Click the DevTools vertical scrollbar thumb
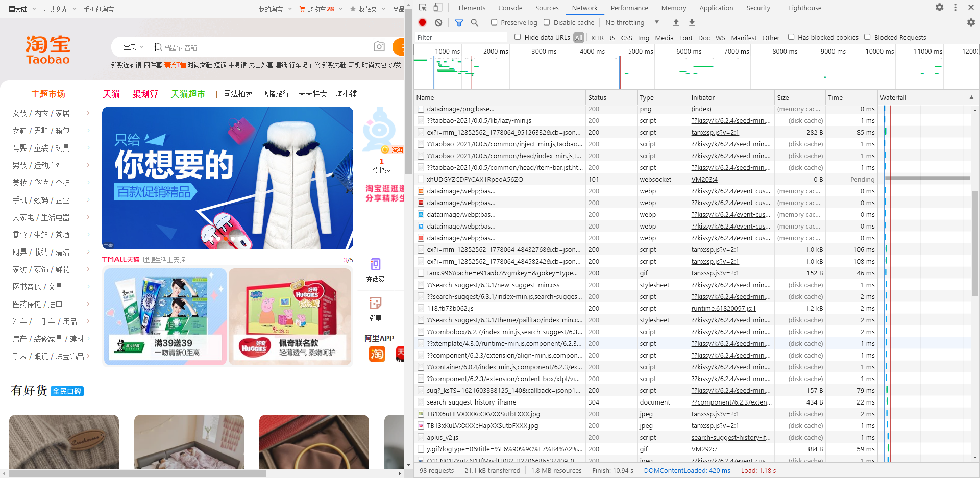980x478 pixels. point(975,244)
